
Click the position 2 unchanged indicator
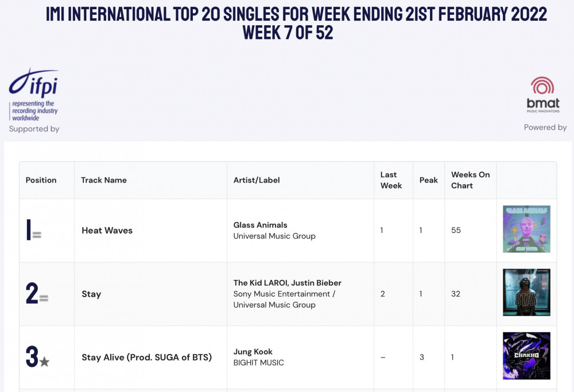44,298
